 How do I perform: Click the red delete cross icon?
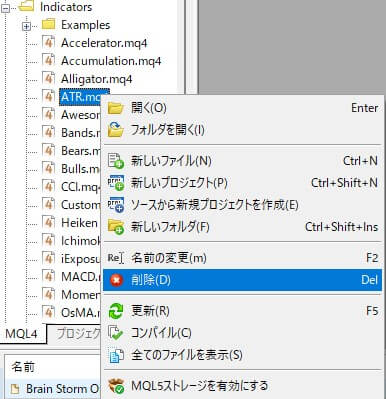[116, 280]
